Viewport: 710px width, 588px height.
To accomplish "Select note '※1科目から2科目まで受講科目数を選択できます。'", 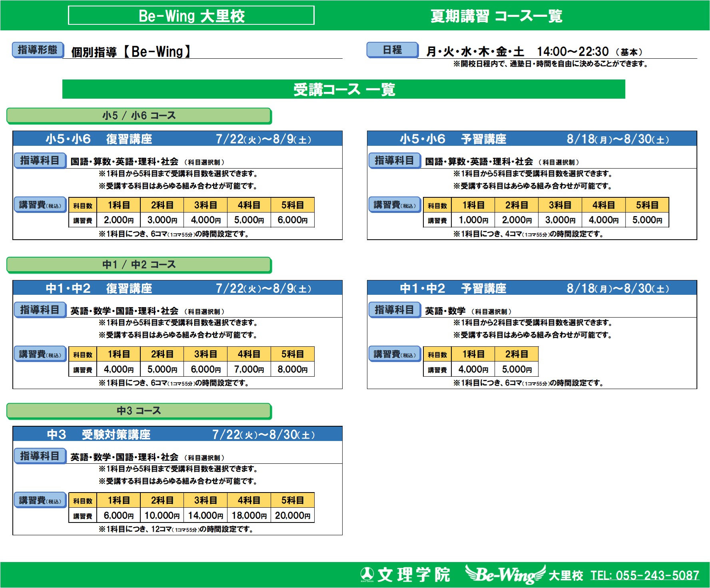I will point(533,323).
